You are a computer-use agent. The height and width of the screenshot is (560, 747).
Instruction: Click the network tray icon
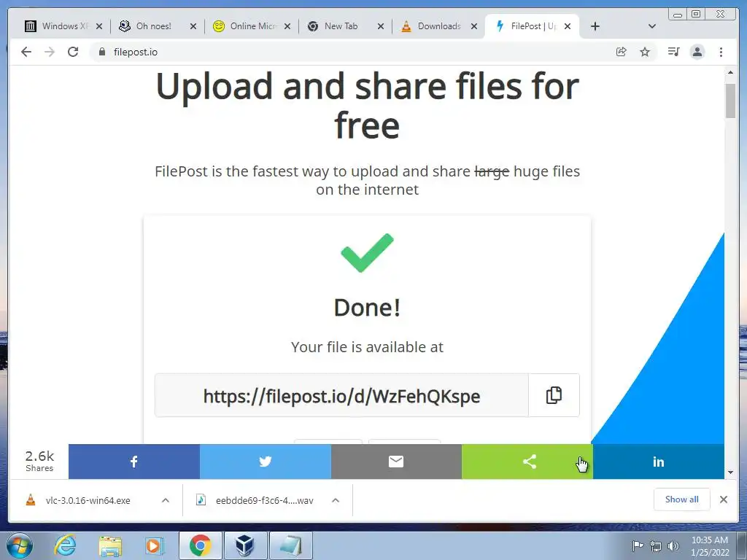click(656, 546)
